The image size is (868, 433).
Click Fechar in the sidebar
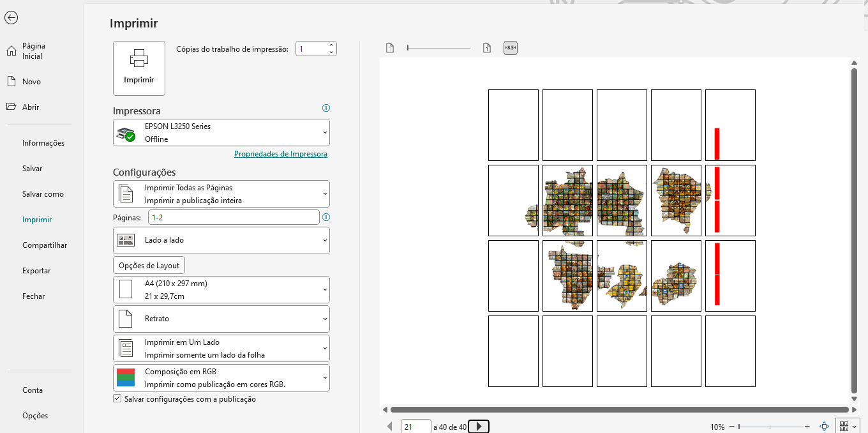34,296
